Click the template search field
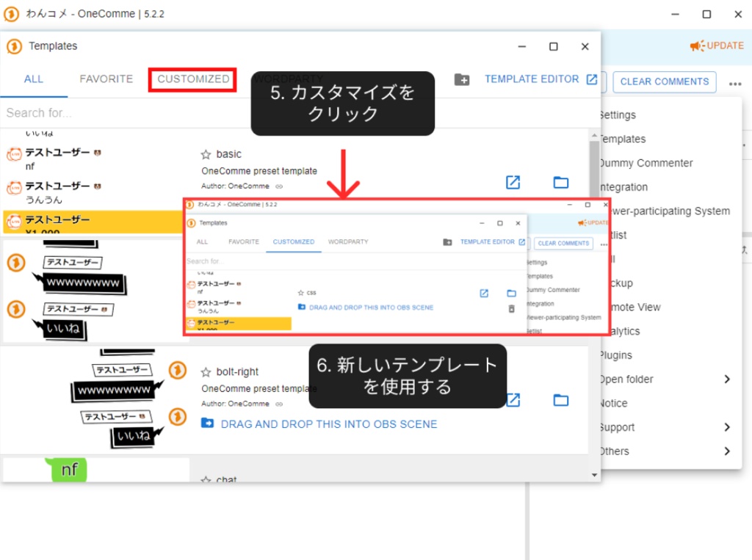This screenshot has height=560, width=752. coord(110,112)
